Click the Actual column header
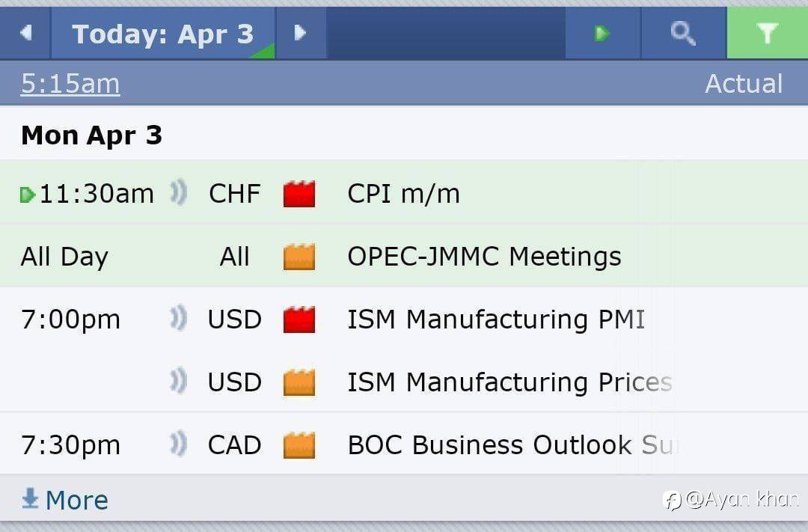The width and height of the screenshot is (808, 532). point(743,84)
